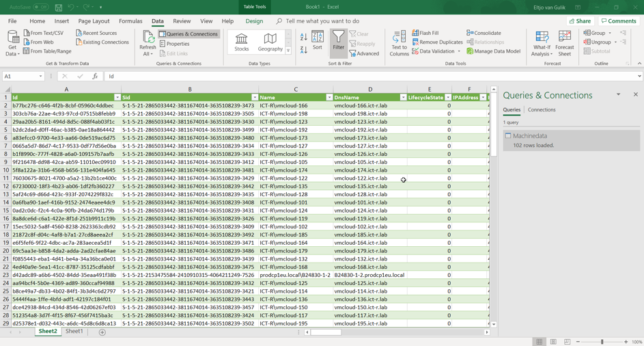Insert Stocks data type
The image size is (644, 346).
pyautogui.click(x=242, y=42)
